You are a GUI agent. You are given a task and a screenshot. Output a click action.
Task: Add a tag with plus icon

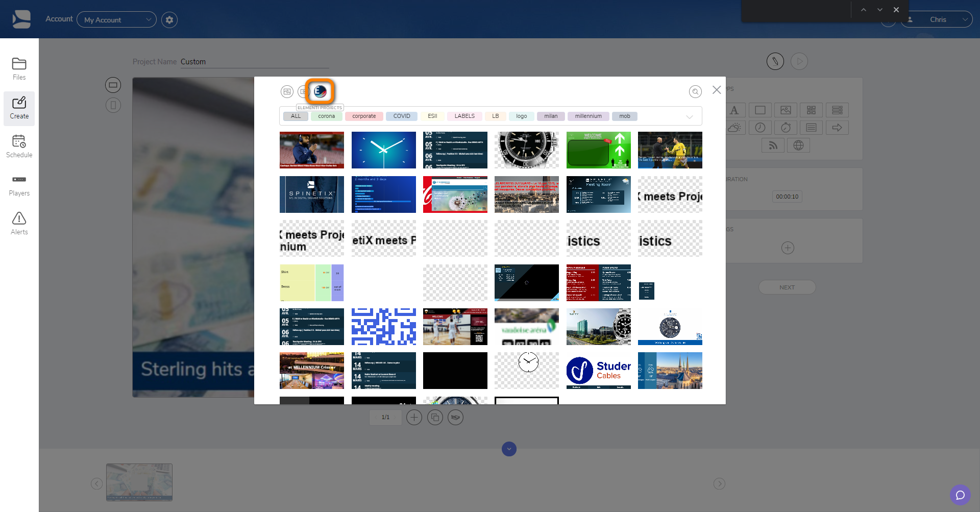click(x=788, y=248)
